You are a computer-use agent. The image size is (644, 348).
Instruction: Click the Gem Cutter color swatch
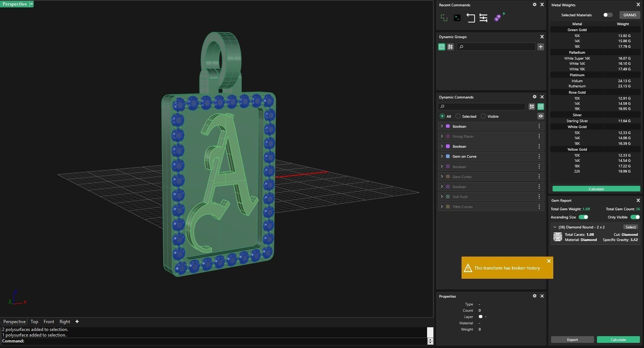click(x=448, y=177)
